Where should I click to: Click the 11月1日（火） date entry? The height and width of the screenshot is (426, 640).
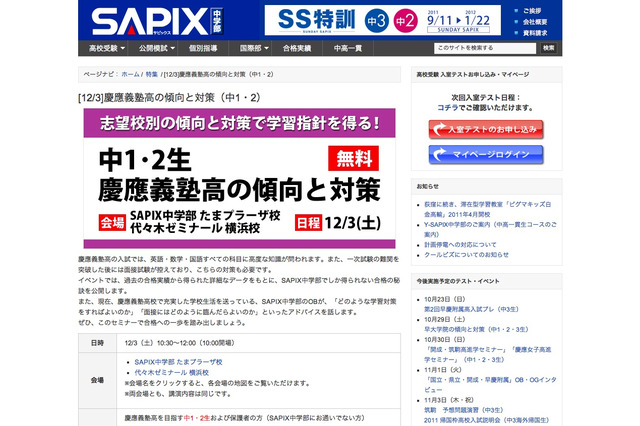[x=443, y=370]
